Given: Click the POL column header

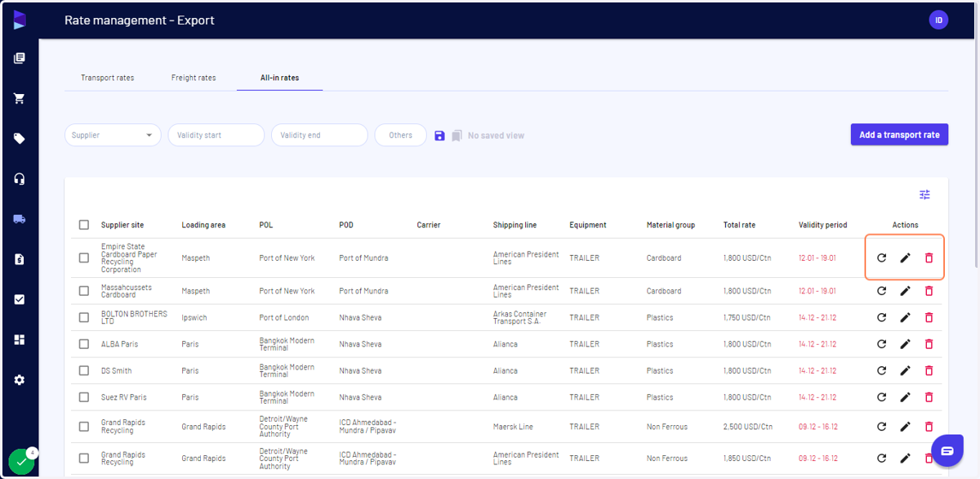Looking at the screenshot, I should [x=266, y=225].
